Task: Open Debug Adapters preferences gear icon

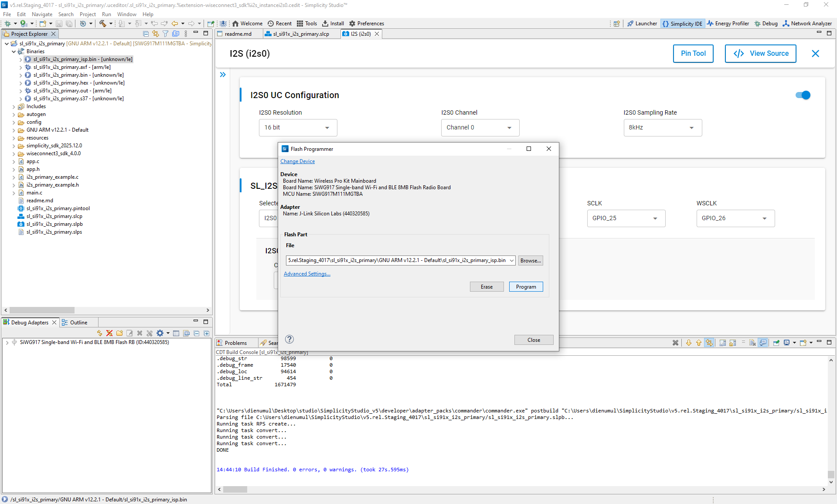Action: 160,333
